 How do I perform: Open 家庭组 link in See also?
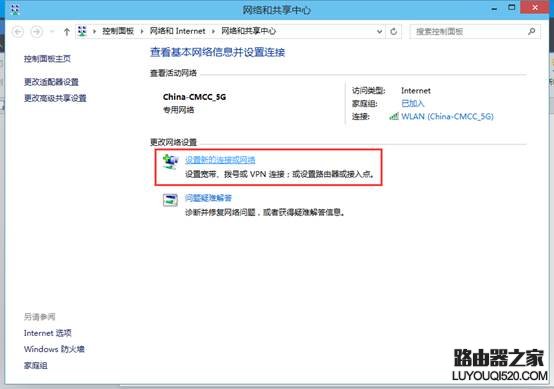click(35, 365)
